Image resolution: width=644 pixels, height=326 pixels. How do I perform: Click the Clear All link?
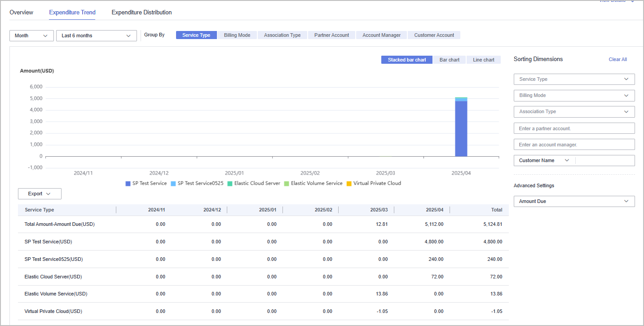tap(618, 59)
